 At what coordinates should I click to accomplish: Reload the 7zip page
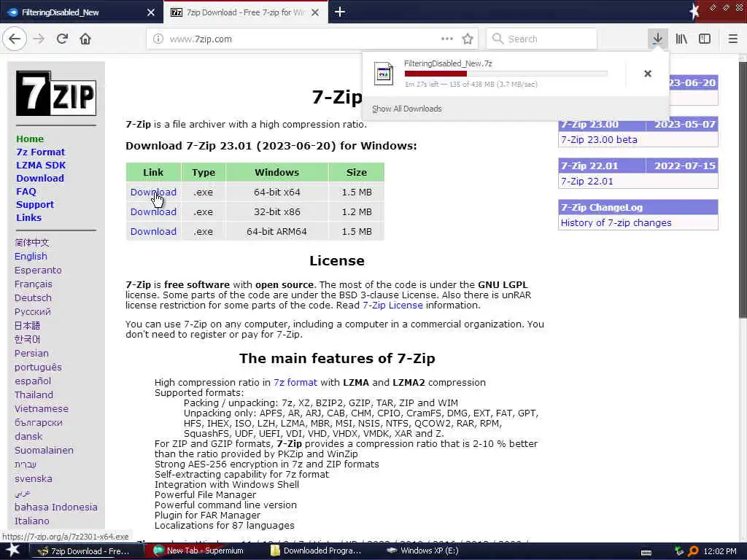pyautogui.click(x=62, y=39)
